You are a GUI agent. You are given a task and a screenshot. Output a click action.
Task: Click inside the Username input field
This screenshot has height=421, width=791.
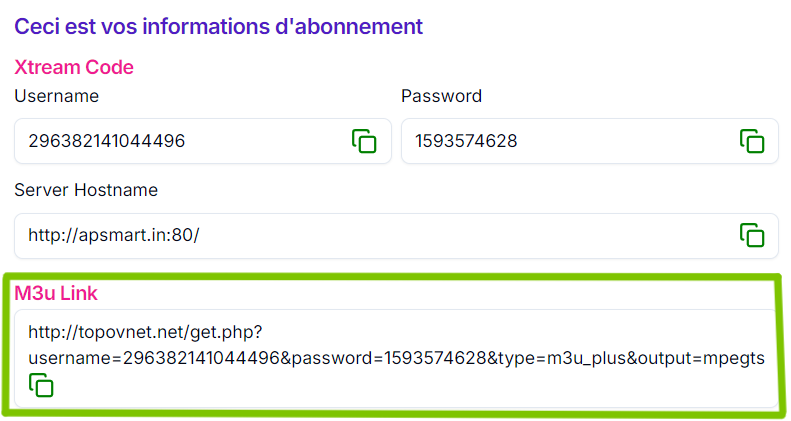pos(250,141)
